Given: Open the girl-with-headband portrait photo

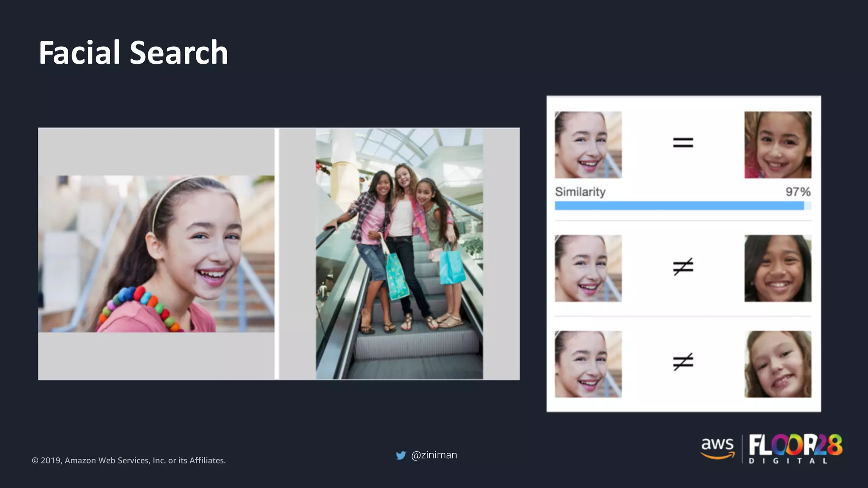Looking at the screenshot, I should 156,254.
